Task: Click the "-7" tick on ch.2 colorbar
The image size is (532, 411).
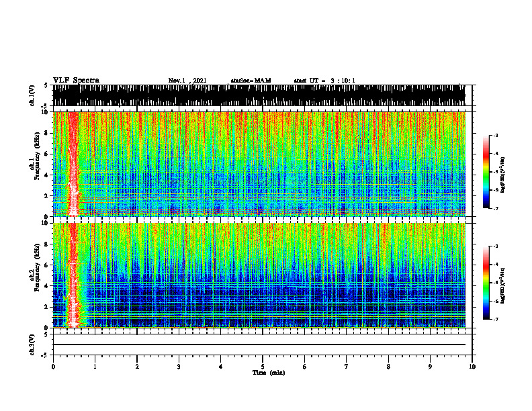Action: [496, 319]
